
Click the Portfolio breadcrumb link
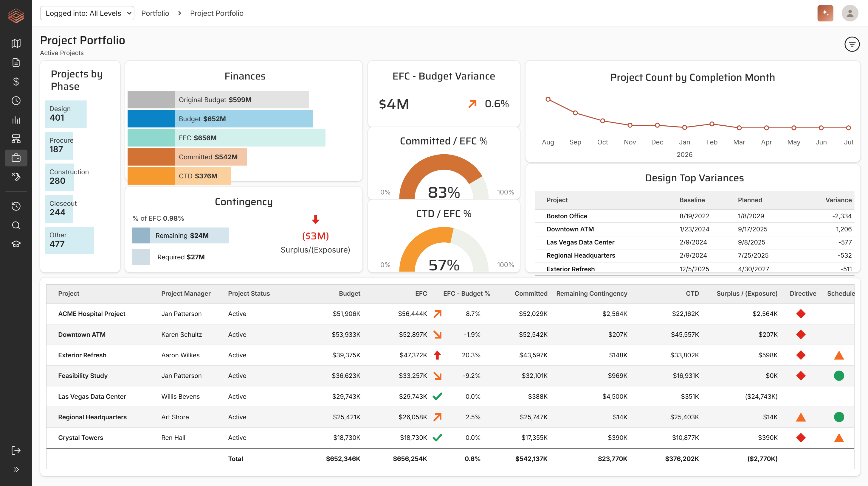pos(155,13)
